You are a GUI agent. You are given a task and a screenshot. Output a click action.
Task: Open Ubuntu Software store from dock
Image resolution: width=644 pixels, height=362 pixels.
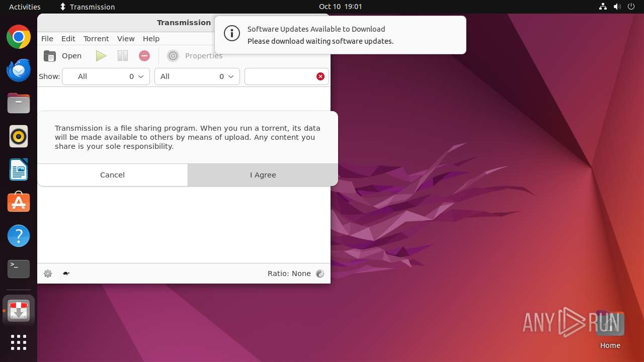point(19,203)
